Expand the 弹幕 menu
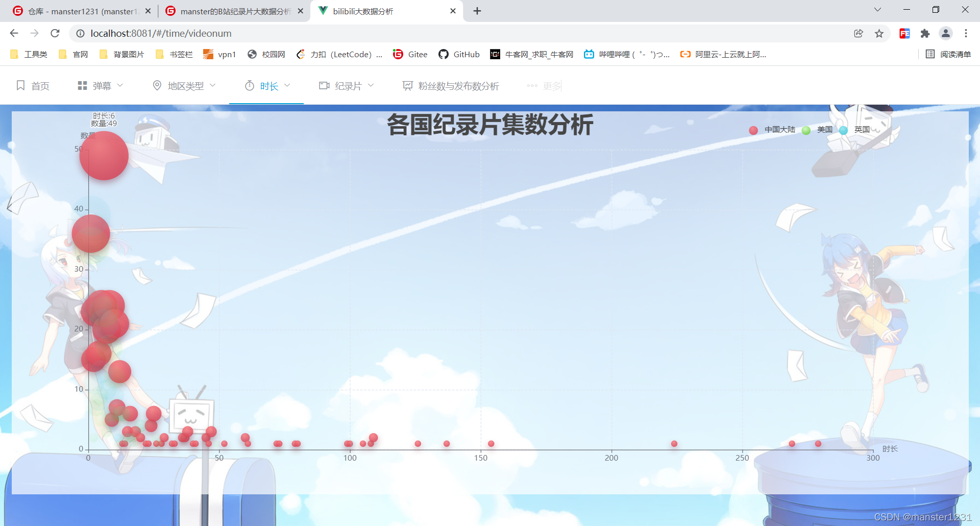The width and height of the screenshot is (980, 526). (x=100, y=86)
